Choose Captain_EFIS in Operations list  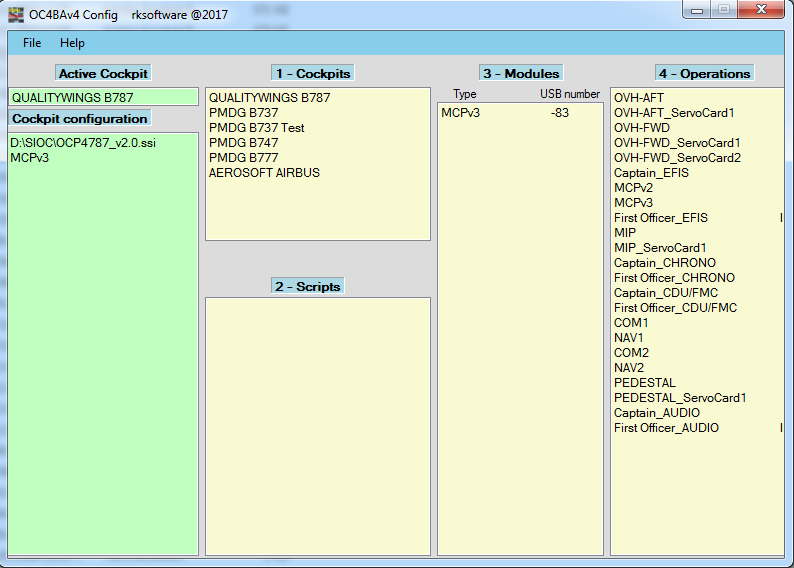coord(651,173)
